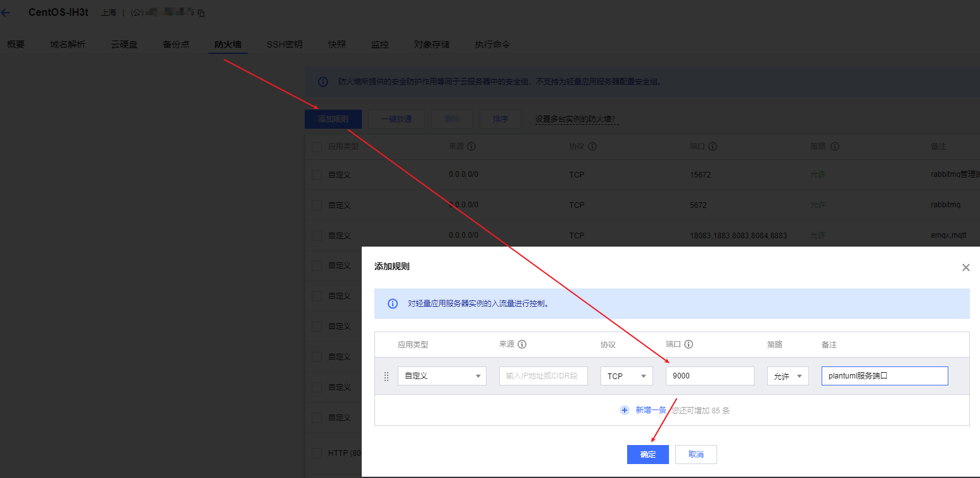The image size is (980, 478).
Task: Click the info icon next to 端口 in dialog
Action: (x=689, y=344)
